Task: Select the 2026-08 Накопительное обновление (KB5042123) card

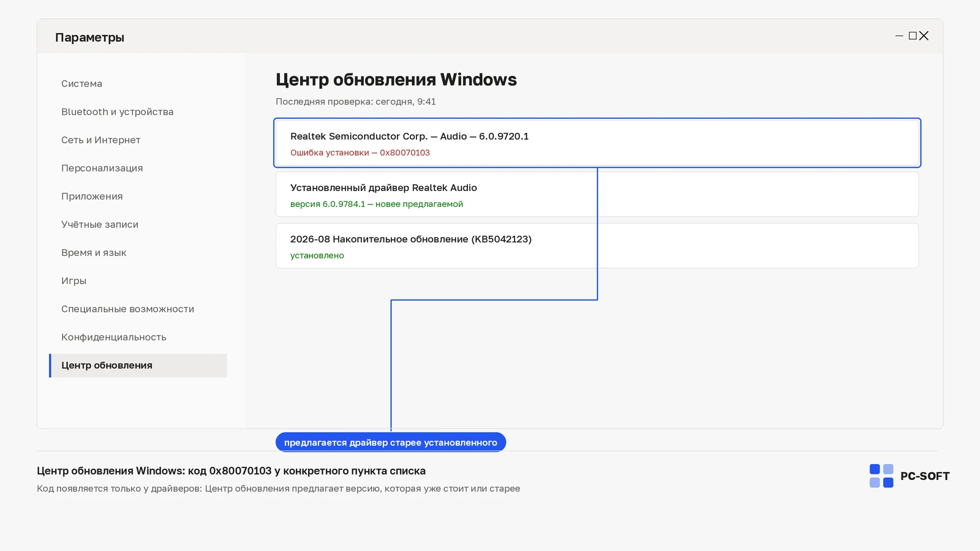Action: pos(597,246)
